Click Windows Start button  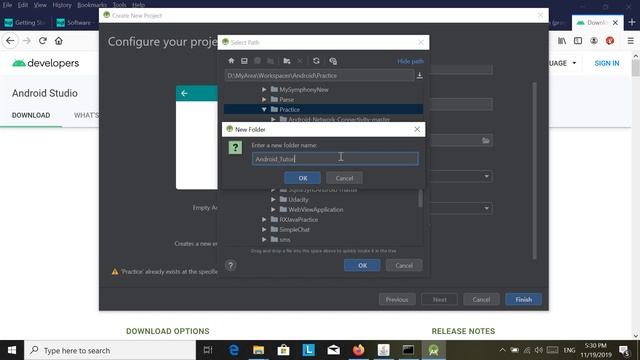click(x=12, y=350)
